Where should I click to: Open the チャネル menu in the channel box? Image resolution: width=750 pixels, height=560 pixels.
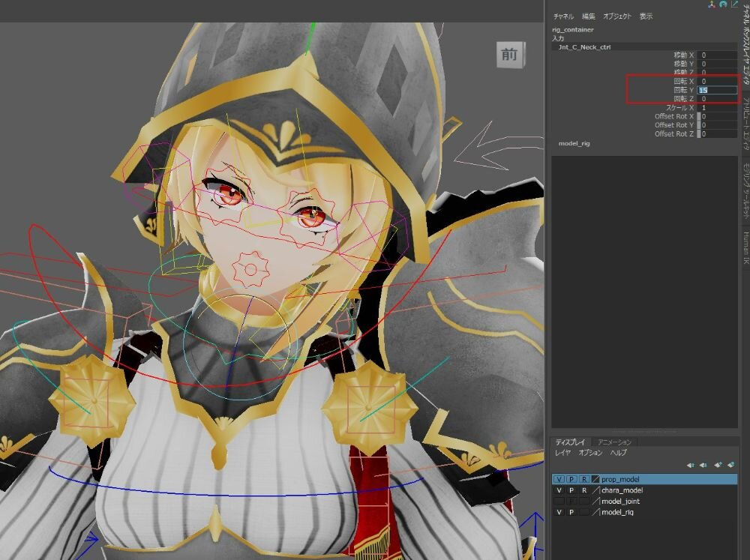(x=563, y=16)
